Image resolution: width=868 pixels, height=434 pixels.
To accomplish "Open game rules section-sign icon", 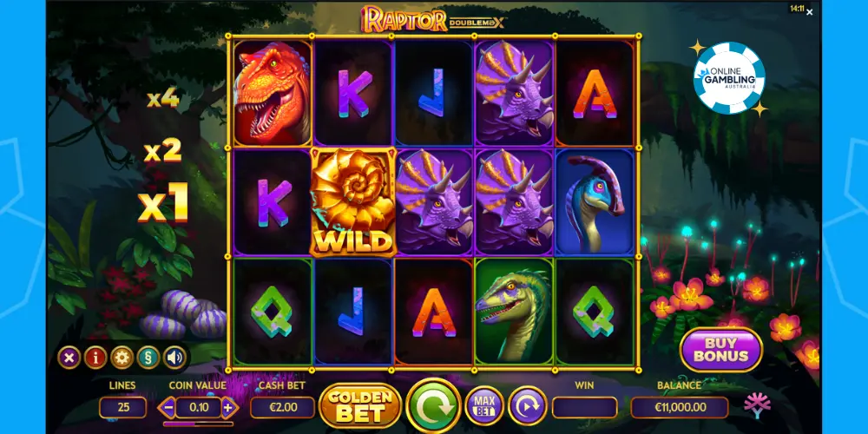I will tap(148, 358).
